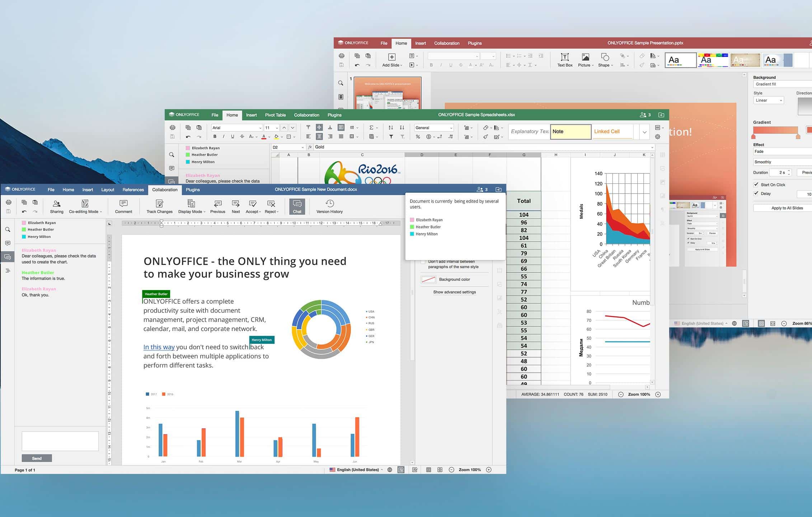The height and width of the screenshot is (517, 812).
Task: Click the Text Box tool in presentation window
Action: [x=565, y=60]
